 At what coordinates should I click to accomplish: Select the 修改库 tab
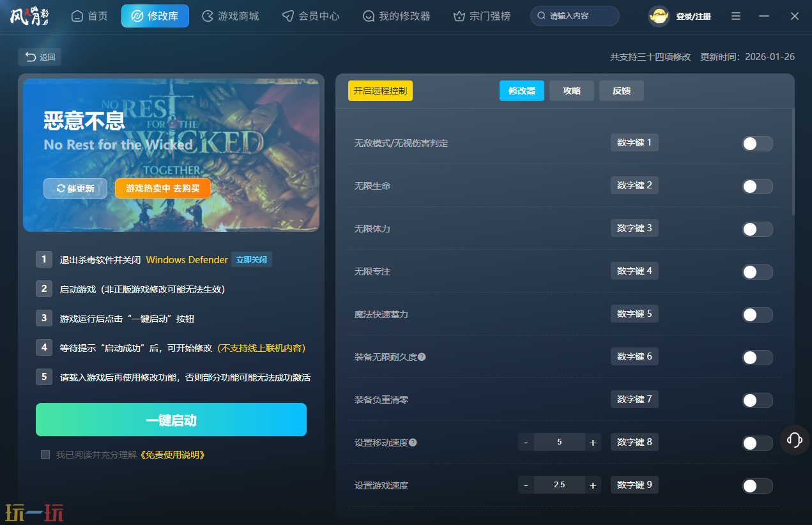(x=155, y=16)
